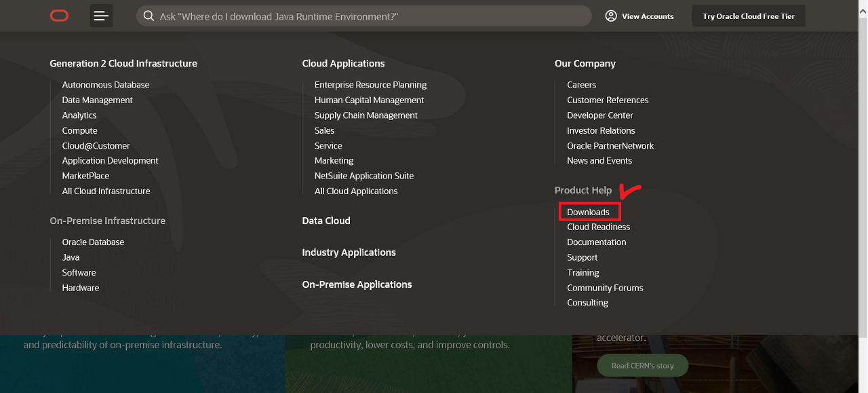
Task: Click Read CERN's story button
Action: point(642,365)
